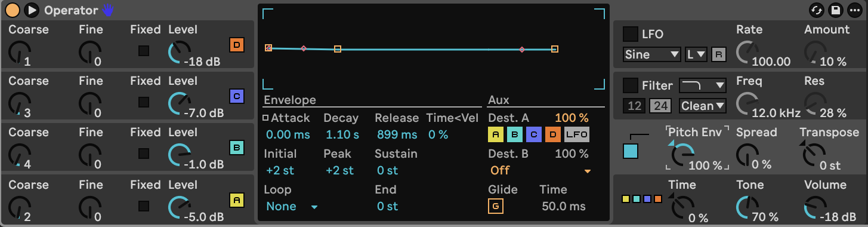
Task: Open the Clean filter circuit dropdown
Action: 703,106
